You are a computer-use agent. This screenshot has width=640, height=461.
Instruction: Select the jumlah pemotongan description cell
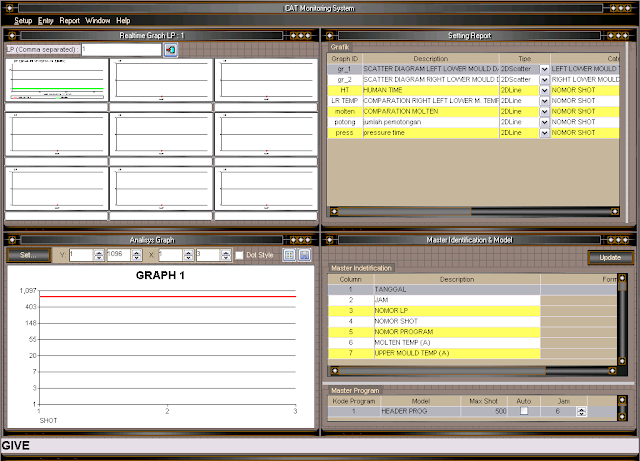(431, 122)
